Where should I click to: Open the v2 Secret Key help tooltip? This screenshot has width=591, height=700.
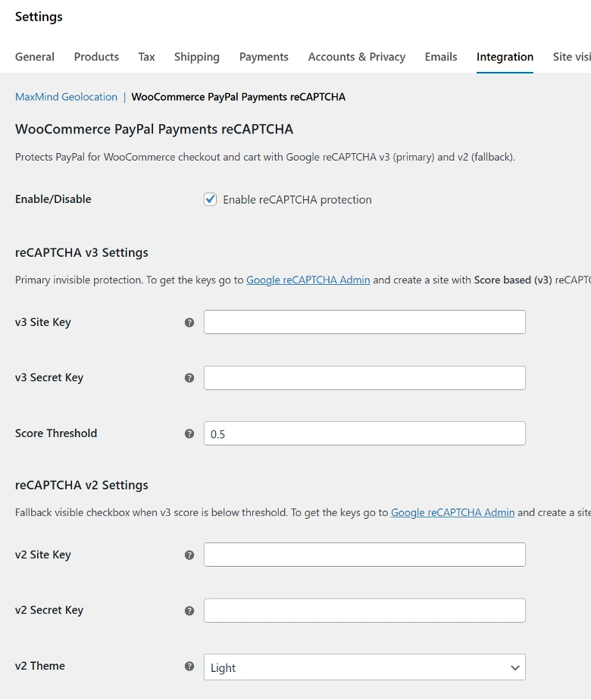[x=189, y=610]
